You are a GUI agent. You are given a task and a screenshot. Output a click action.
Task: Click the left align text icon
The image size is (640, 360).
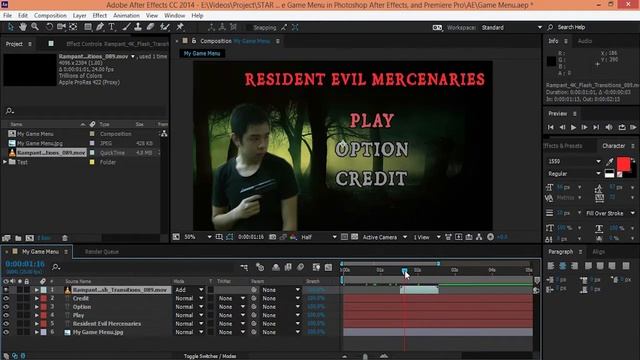(551, 266)
